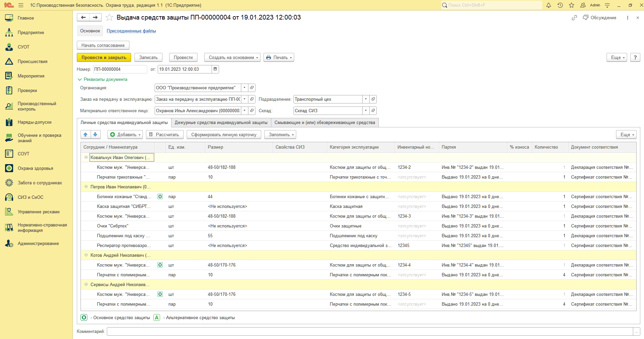Open Подразделение dropdown arrow
Screen dimensions: 644x339
[366, 99]
